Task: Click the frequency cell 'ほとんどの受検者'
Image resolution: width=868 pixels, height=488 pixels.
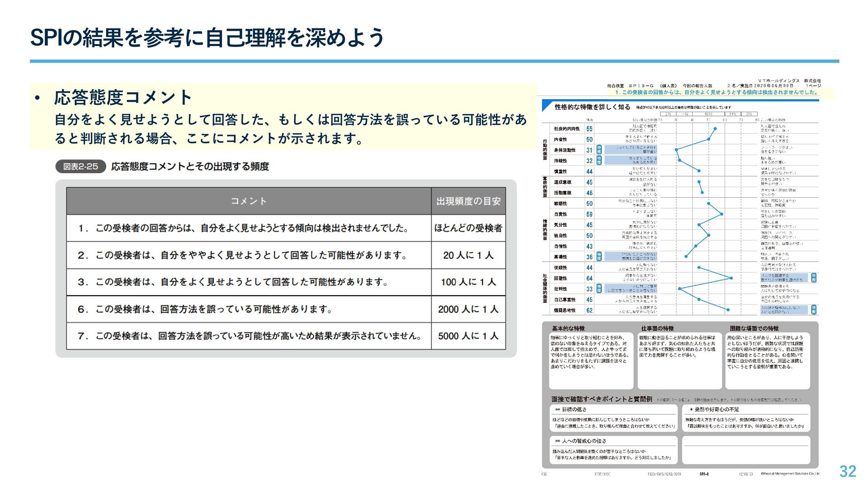Action: (468, 228)
